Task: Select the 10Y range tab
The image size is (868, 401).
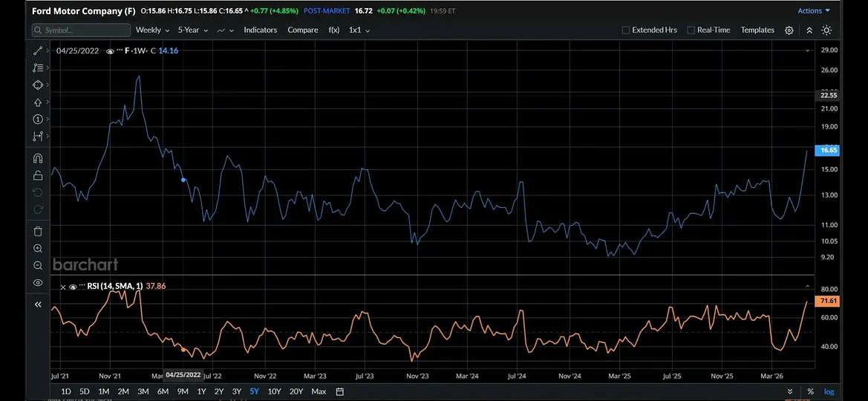Action: pyautogui.click(x=274, y=391)
